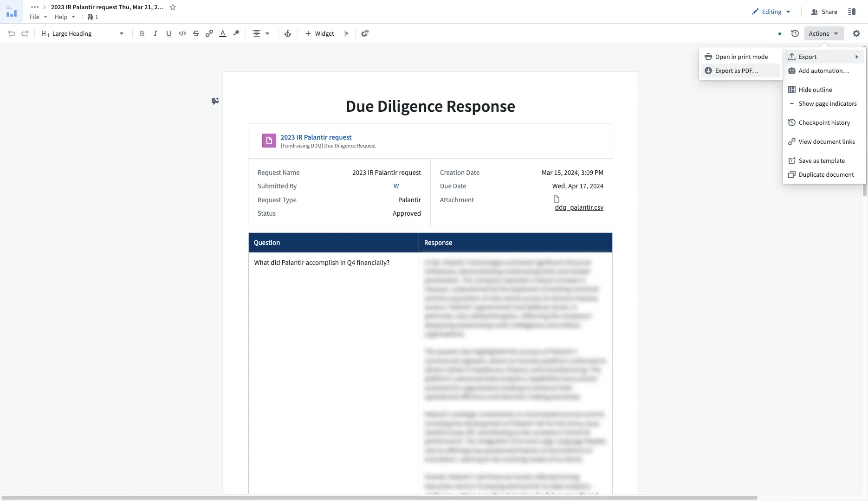Choose Duplicate document

coord(823,174)
